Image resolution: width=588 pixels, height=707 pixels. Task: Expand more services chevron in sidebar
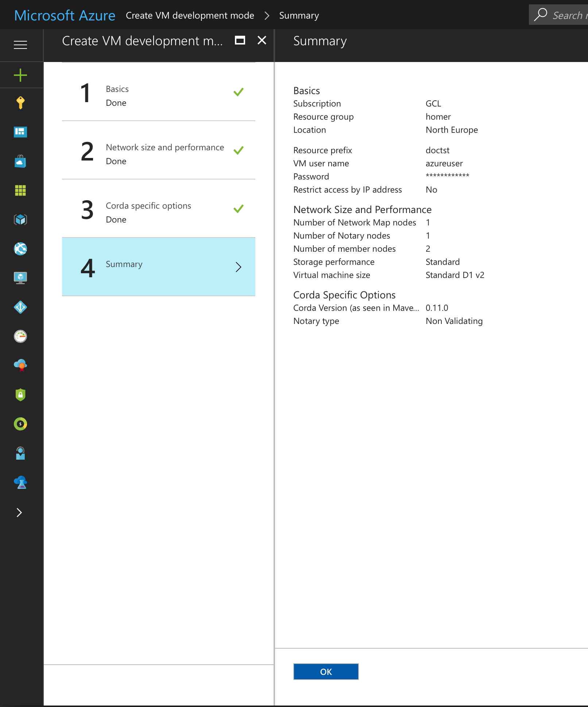[x=20, y=513]
